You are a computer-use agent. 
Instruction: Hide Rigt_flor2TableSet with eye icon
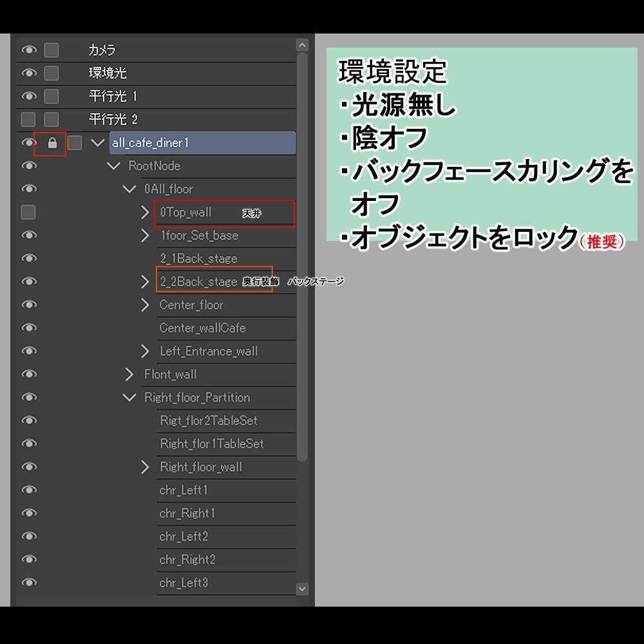tap(29, 420)
